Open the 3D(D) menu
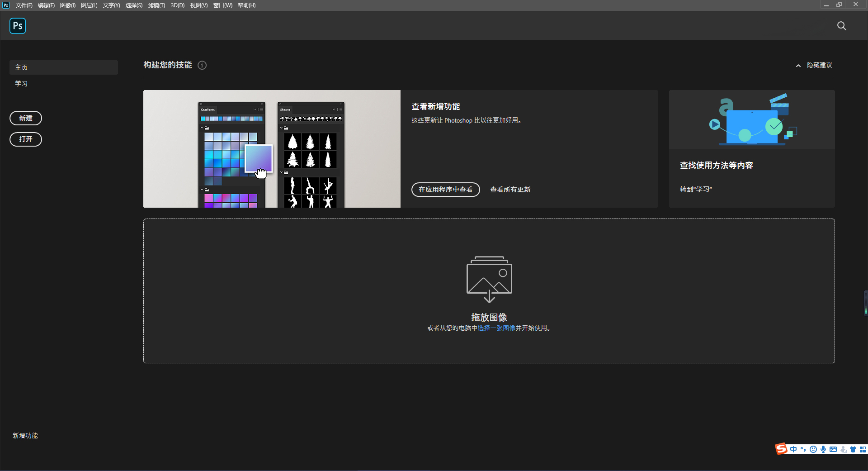This screenshot has width=868, height=471. [178, 5]
